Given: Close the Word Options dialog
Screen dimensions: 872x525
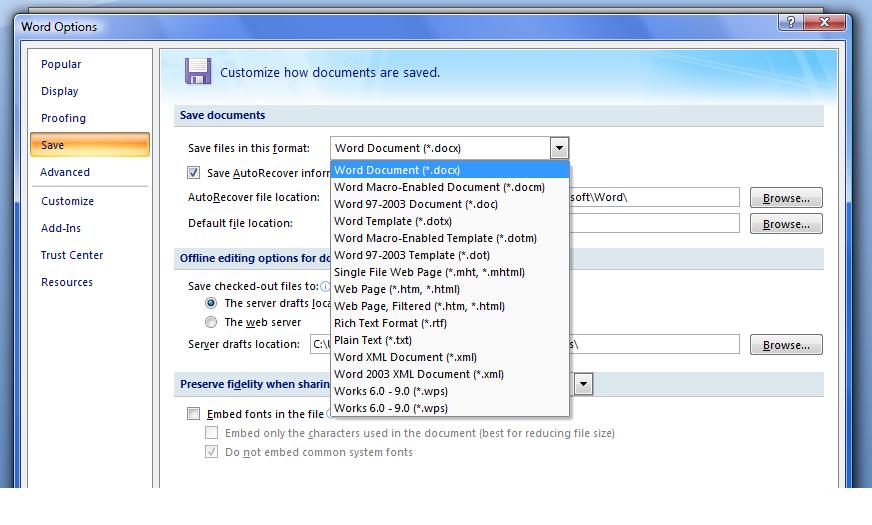Looking at the screenshot, I should 825,22.
